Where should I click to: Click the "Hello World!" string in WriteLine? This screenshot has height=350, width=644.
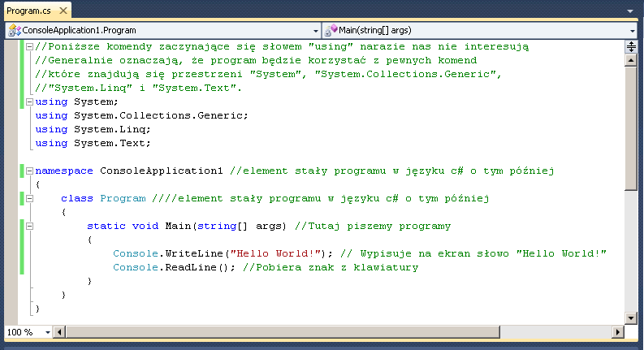coord(275,253)
